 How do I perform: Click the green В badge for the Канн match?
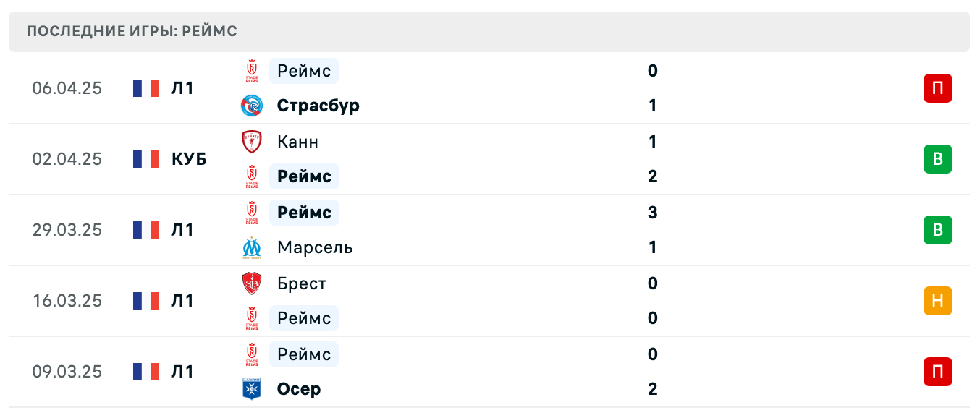(x=938, y=159)
